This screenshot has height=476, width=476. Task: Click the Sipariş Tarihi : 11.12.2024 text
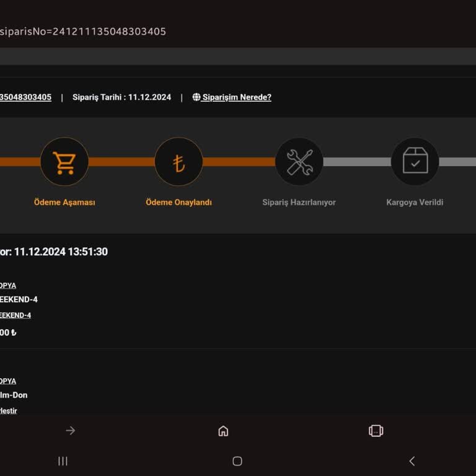(x=121, y=97)
